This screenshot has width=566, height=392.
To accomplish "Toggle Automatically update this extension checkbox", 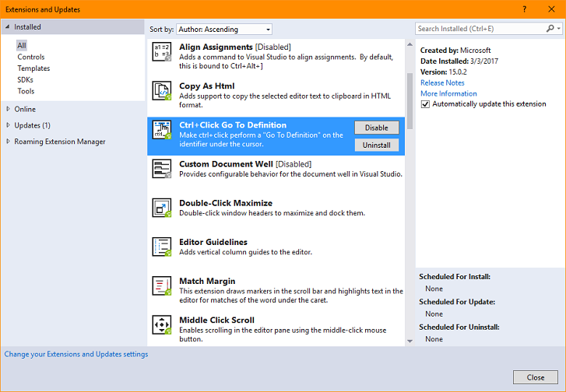I will coord(425,104).
